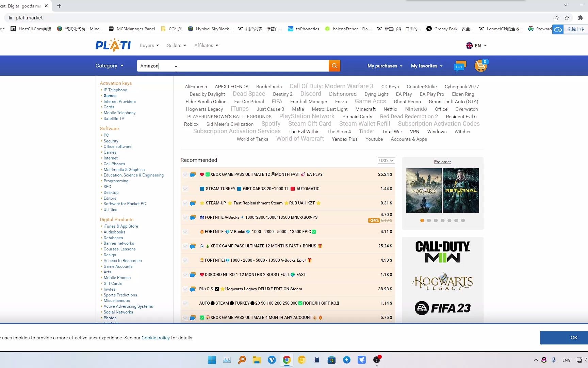588x368 pixels.
Task: Open Microsoft Store from taskbar
Action: [x=331, y=360]
